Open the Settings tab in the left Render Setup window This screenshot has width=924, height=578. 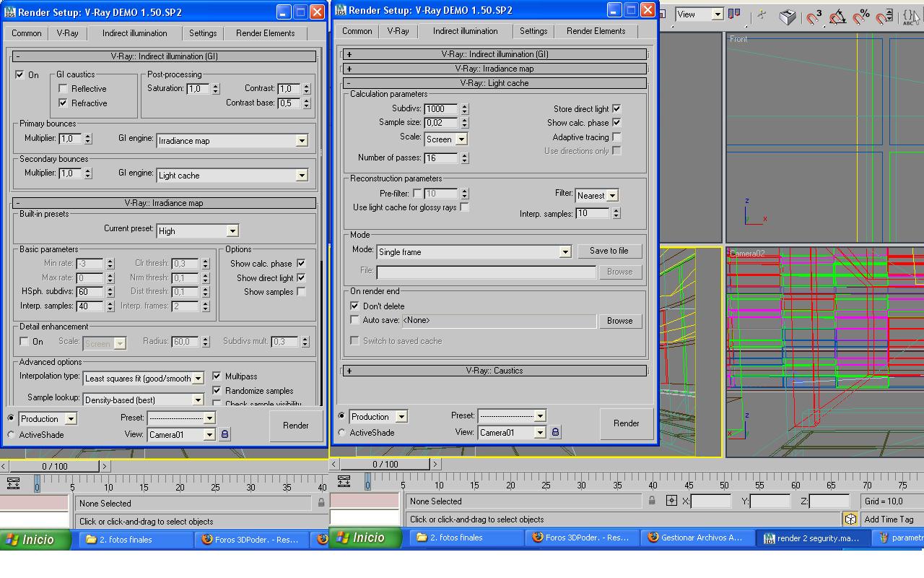coord(203,33)
